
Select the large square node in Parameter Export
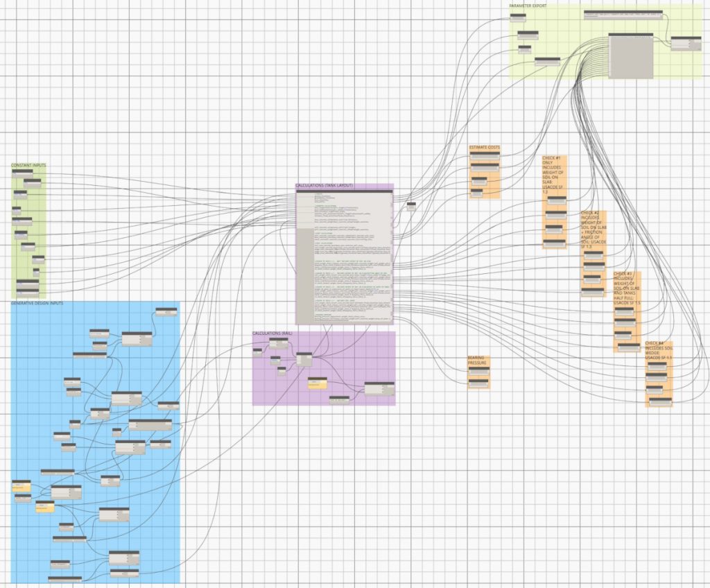click(x=630, y=56)
